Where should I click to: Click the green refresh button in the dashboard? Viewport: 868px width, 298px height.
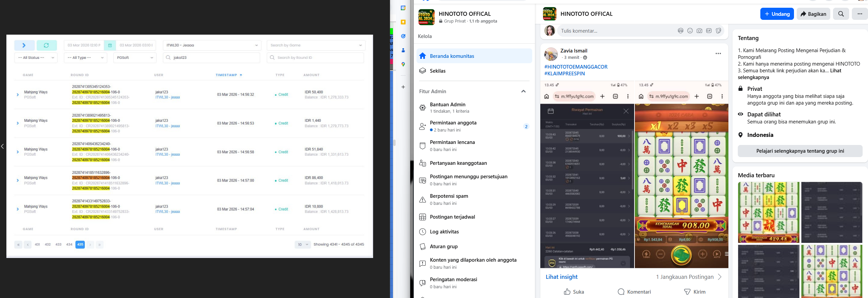click(46, 45)
